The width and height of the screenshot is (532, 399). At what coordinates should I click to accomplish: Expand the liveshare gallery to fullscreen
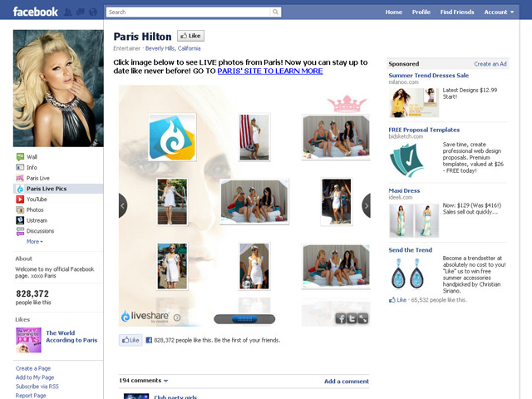[363, 318]
